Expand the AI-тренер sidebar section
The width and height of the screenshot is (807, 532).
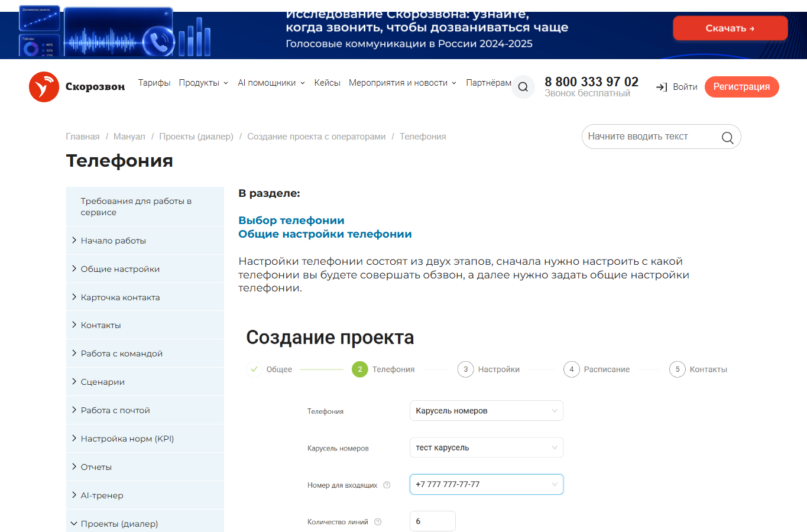145,495
